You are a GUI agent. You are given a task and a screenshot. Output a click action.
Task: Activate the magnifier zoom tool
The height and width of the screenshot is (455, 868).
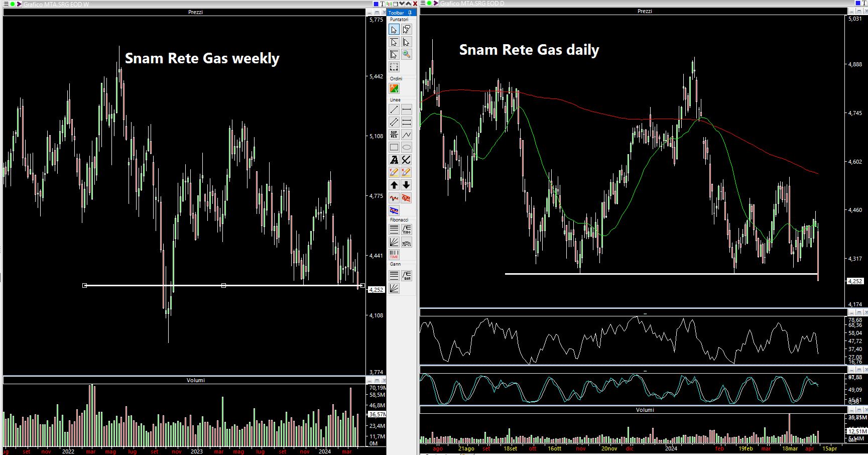coord(407,54)
